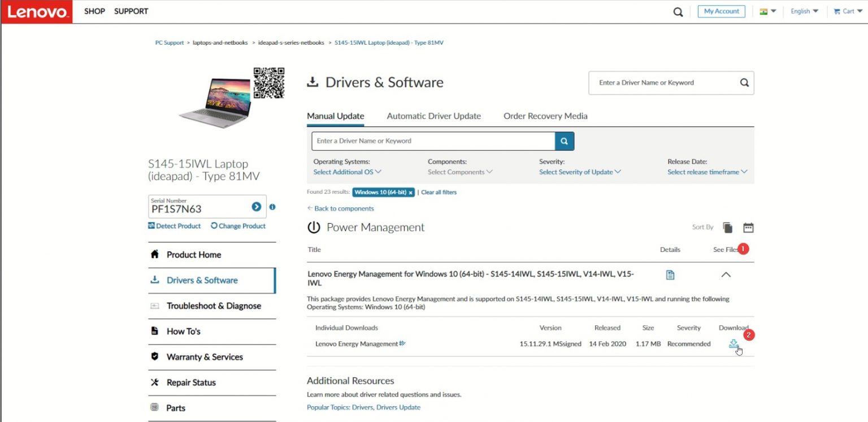Click the Back to components link

(x=341, y=208)
